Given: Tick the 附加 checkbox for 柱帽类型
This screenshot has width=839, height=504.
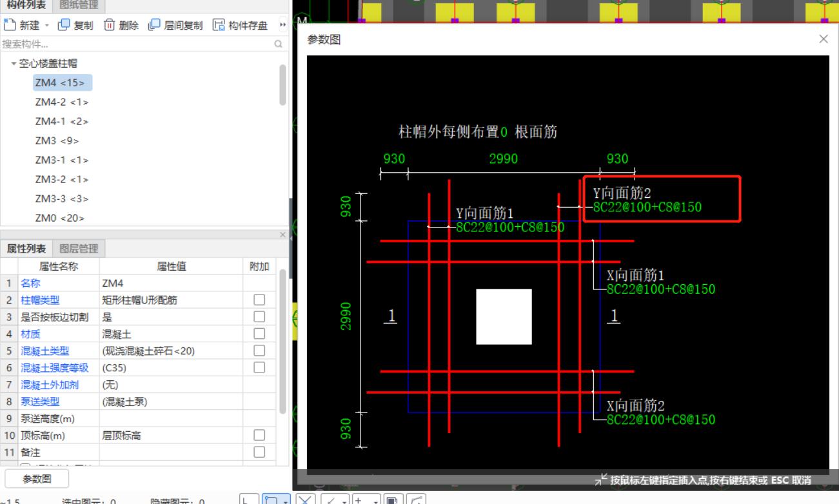Looking at the screenshot, I should click(x=259, y=300).
